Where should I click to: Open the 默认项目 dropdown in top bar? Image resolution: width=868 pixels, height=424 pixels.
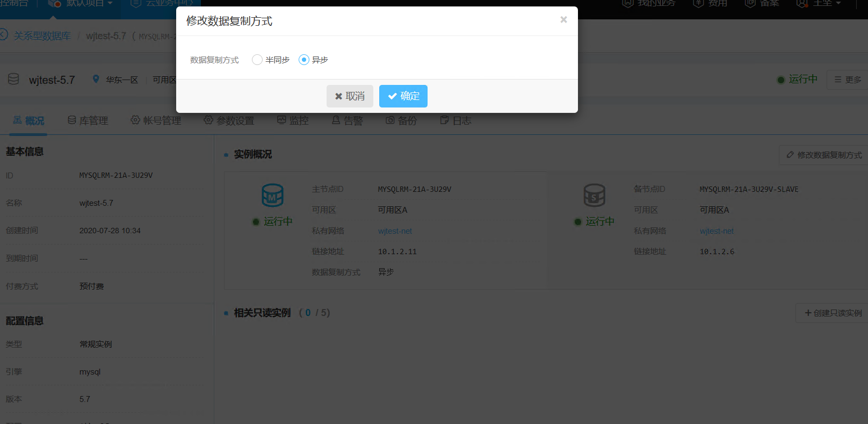point(82,4)
